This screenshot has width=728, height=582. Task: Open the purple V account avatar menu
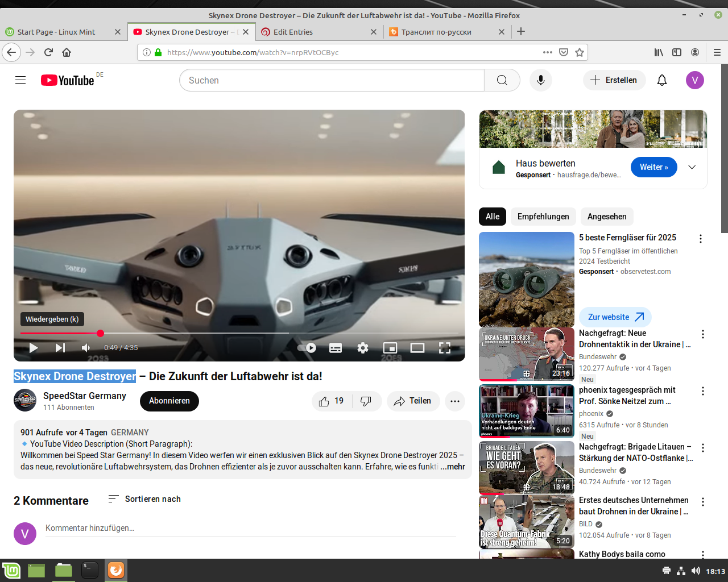[695, 80]
